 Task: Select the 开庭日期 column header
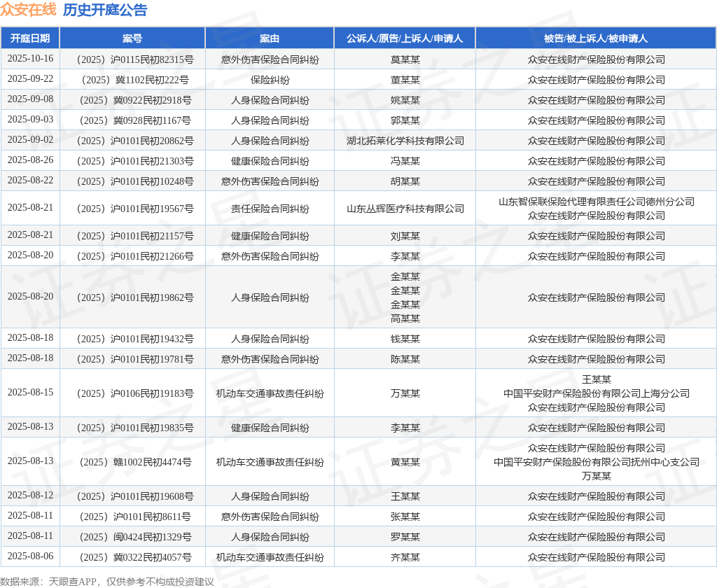tap(30, 38)
